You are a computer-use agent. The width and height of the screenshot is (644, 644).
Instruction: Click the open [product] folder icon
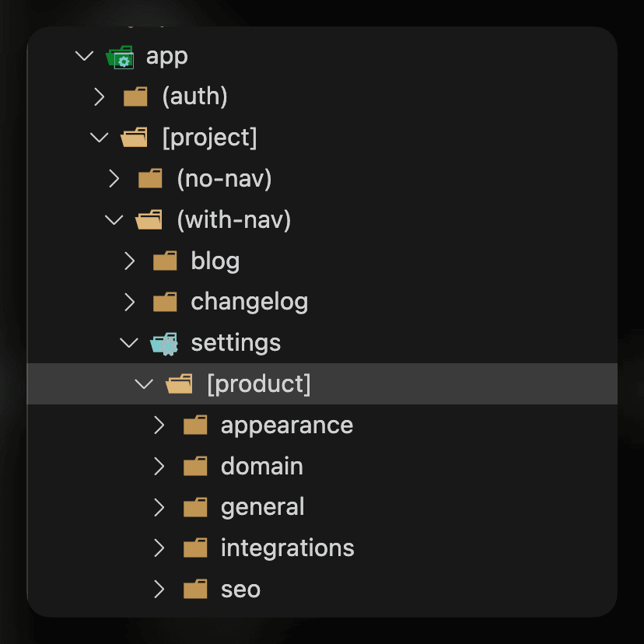coord(180,384)
